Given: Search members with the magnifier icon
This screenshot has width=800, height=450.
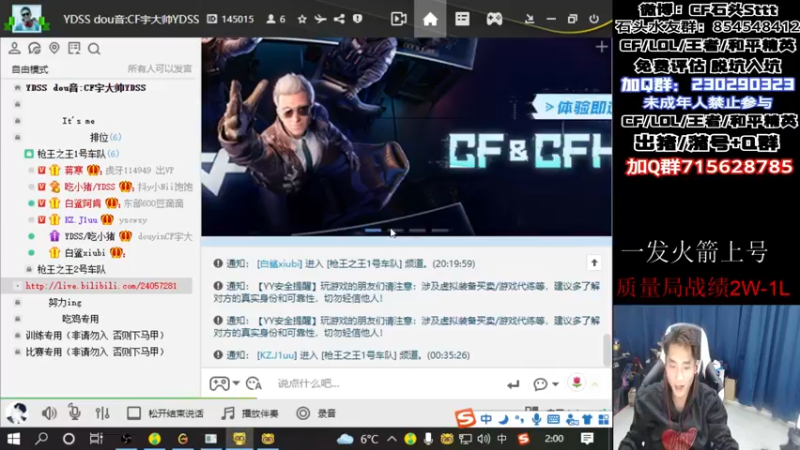Looking at the screenshot, I should coord(94,48).
